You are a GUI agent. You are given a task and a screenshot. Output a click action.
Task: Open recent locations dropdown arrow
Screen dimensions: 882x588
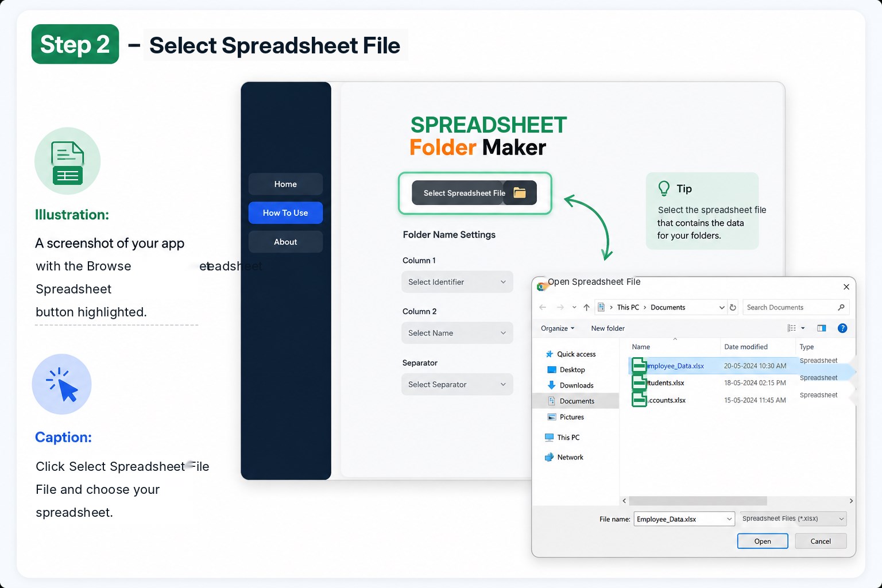tap(574, 307)
